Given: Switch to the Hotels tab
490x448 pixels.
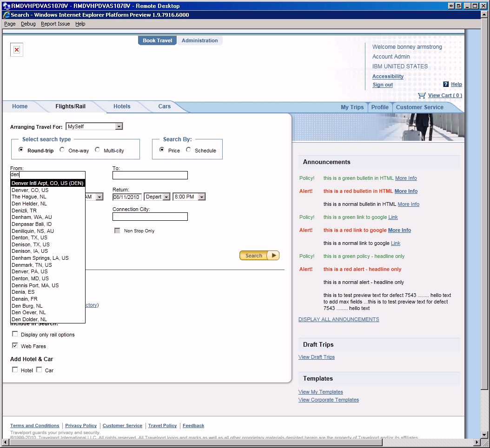Looking at the screenshot, I should 122,106.
